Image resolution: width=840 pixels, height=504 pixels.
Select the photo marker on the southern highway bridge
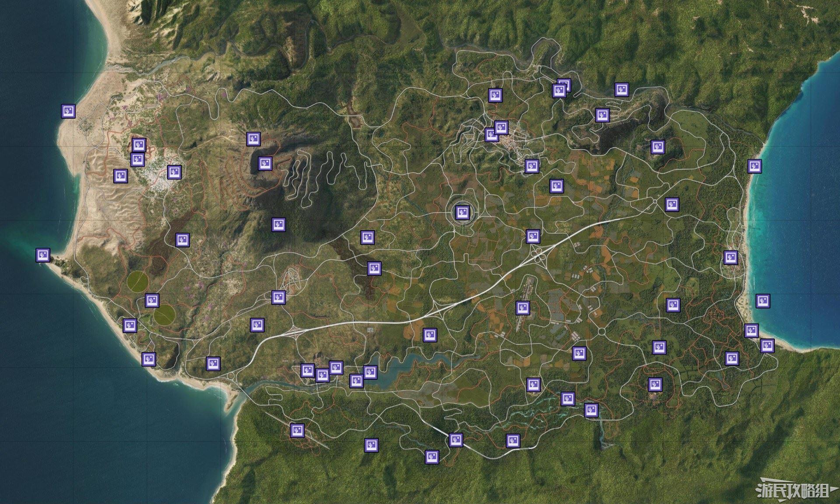pyautogui.click(x=455, y=440)
